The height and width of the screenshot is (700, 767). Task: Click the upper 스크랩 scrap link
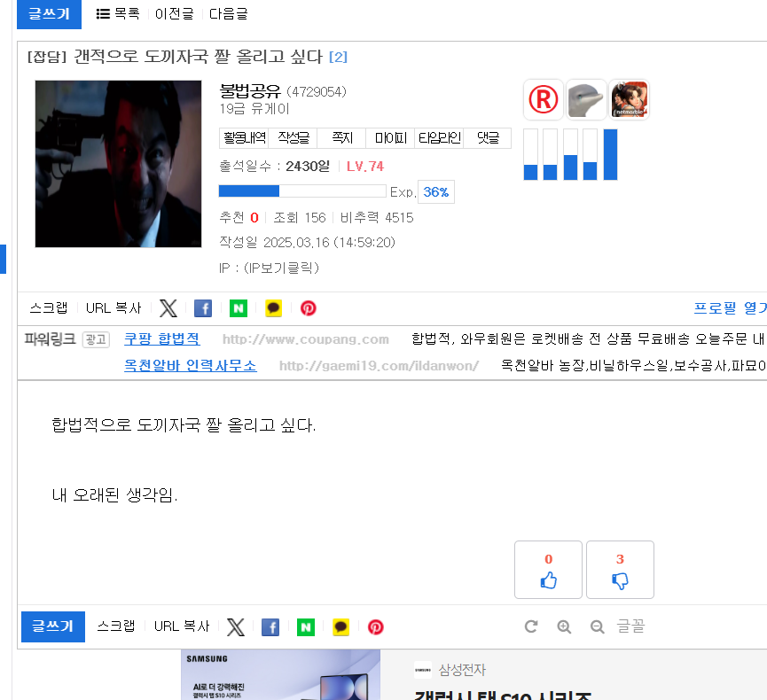pyautogui.click(x=49, y=308)
